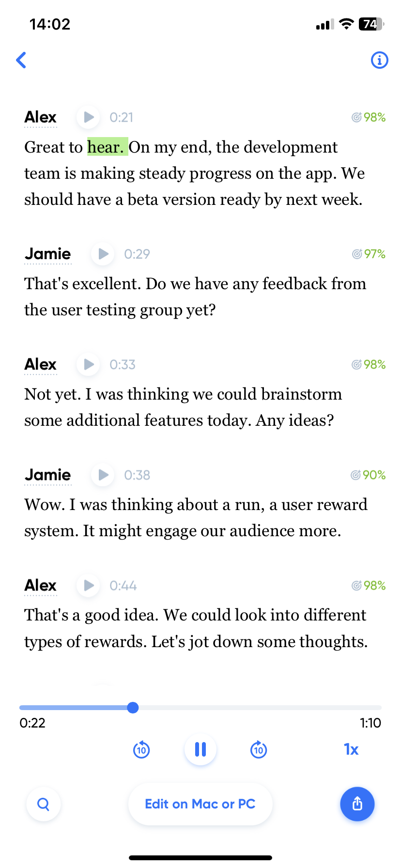Open Edit on Mac or PC
Screen dimensions: 401x868
(200, 804)
